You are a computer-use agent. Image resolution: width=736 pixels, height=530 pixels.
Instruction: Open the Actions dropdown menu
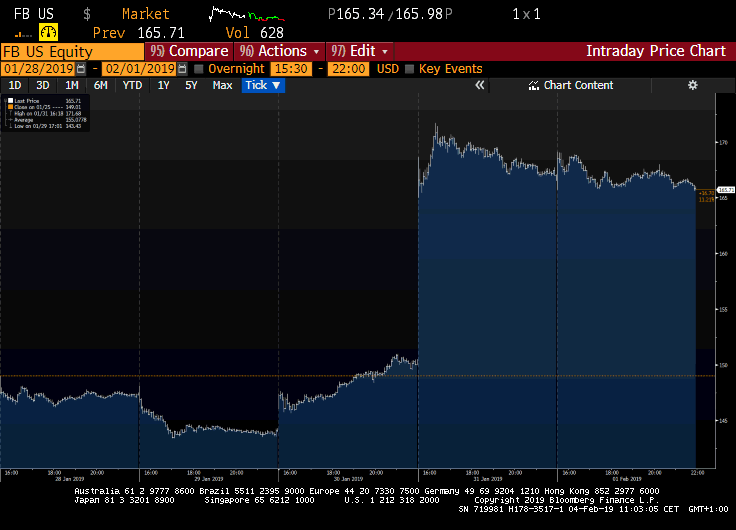pyautogui.click(x=279, y=51)
